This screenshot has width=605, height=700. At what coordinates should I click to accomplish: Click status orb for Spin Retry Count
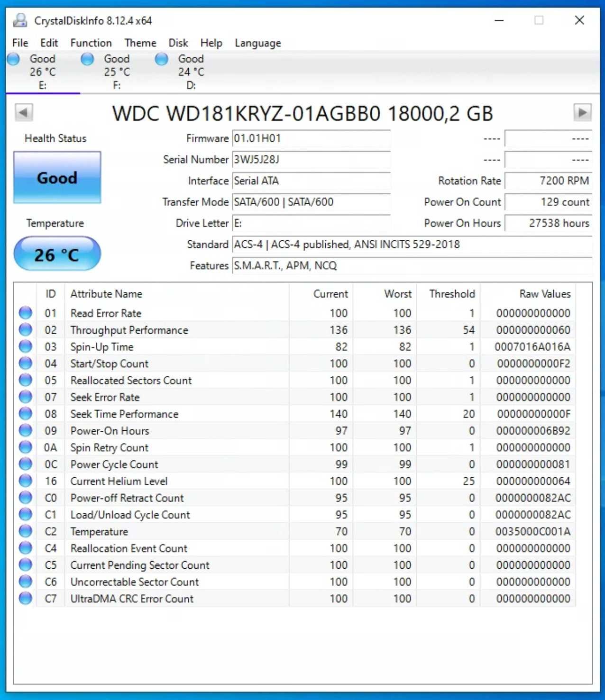25,447
